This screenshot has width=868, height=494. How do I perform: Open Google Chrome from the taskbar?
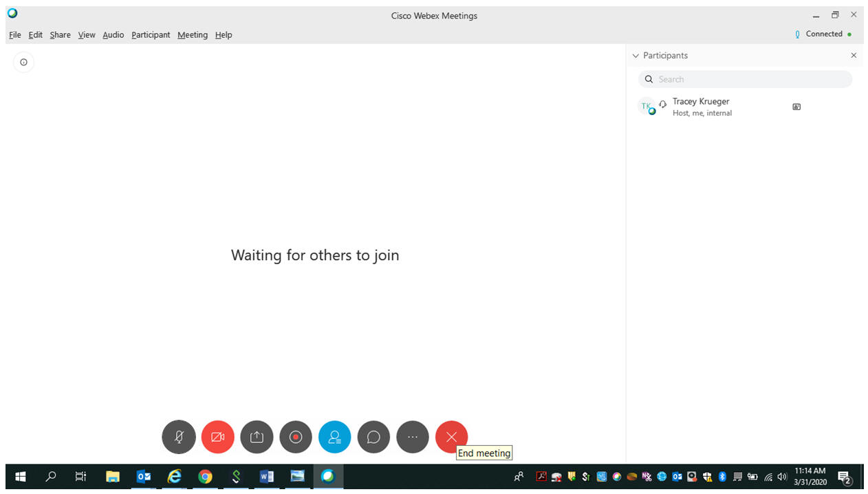click(x=205, y=476)
